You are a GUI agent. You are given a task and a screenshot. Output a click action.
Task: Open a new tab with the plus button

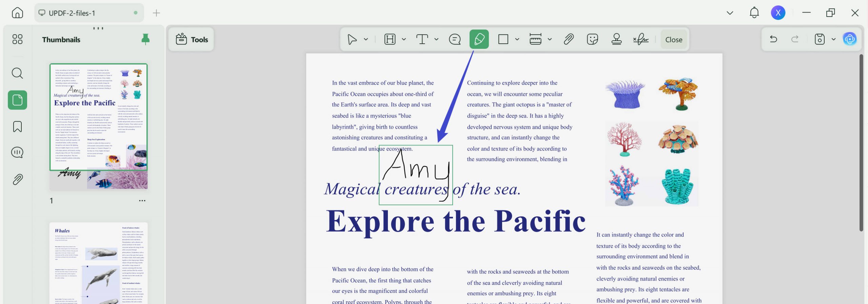(x=156, y=13)
